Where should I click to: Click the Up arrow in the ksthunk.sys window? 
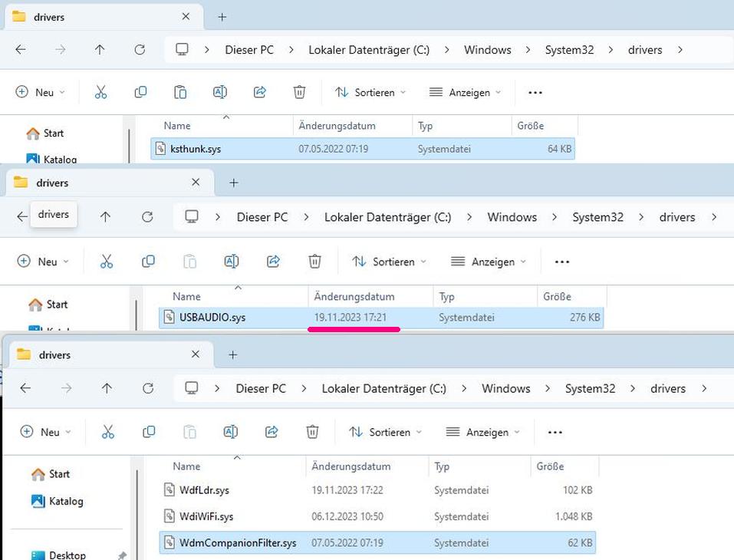pyautogui.click(x=100, y=50)
